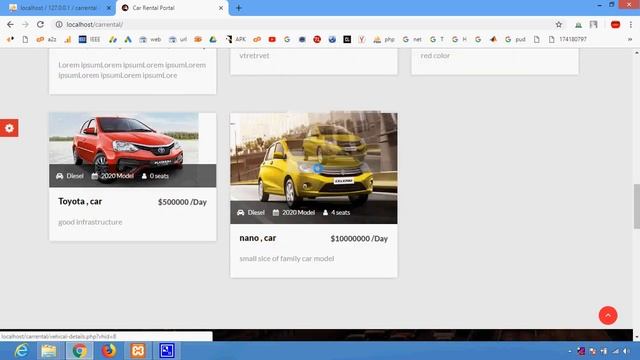The height and width of the screenshot is (360, 640).
Task: Close the localhost phpMyAdmin tab
Action: pos(109,8)
